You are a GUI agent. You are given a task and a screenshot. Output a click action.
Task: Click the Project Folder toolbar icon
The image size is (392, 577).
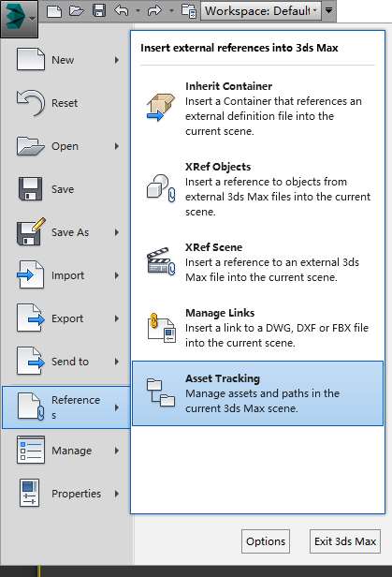tap(189, 11)
